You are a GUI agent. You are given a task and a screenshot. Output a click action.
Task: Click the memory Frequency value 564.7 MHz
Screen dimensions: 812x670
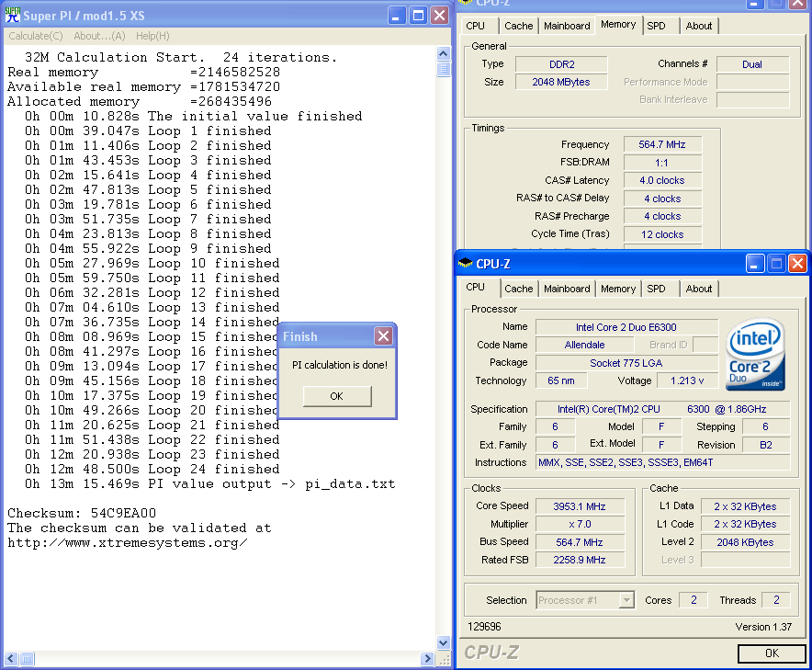[x=662, y=144]
